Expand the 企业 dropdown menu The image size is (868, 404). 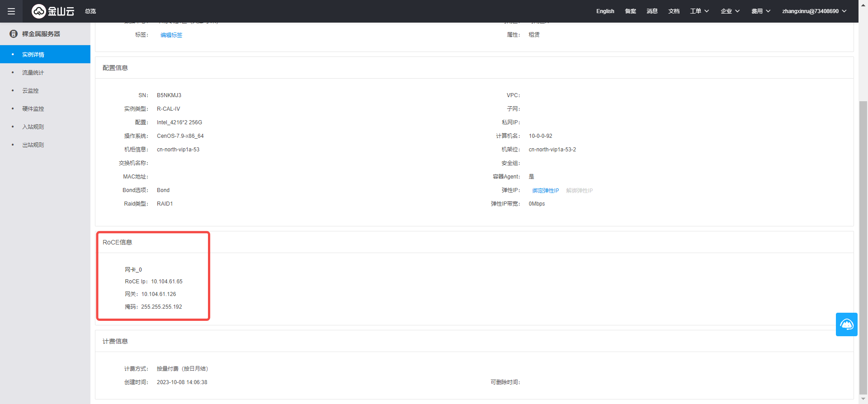click(730, 11)
